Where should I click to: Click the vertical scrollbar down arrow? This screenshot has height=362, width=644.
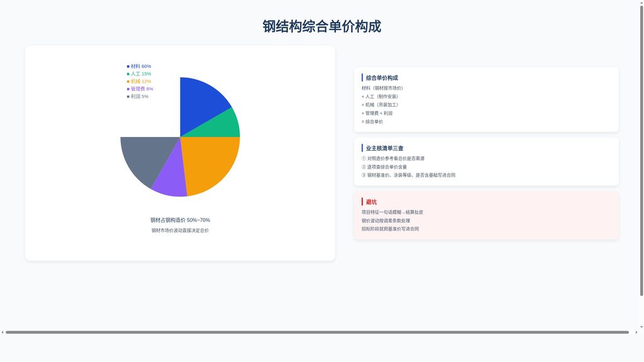(x=641, y=327)
